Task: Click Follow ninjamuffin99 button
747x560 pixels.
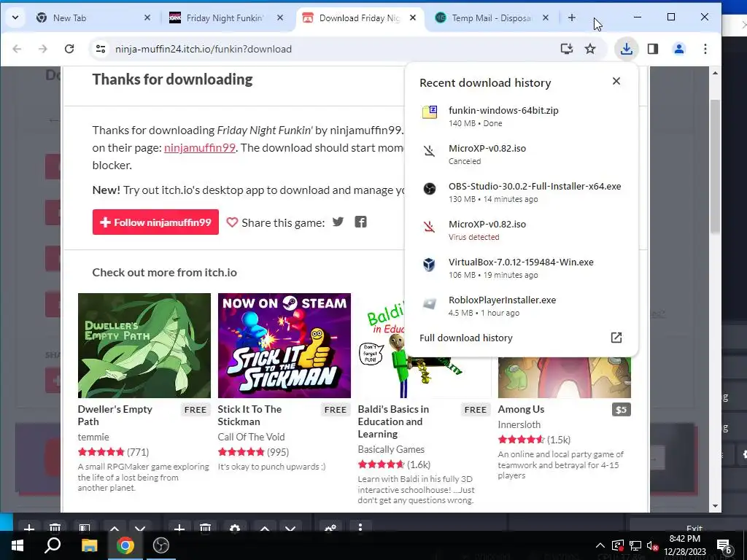Action: [x=155, y=222]
